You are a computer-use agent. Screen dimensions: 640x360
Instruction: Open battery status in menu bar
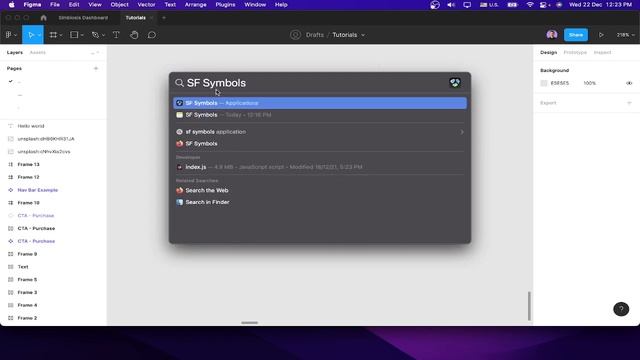point(513,4)
